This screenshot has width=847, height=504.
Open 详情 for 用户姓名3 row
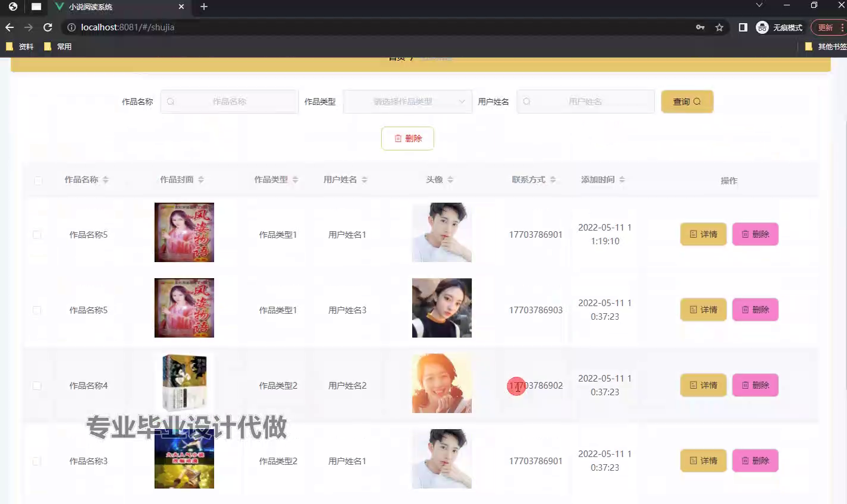(704, 310)
